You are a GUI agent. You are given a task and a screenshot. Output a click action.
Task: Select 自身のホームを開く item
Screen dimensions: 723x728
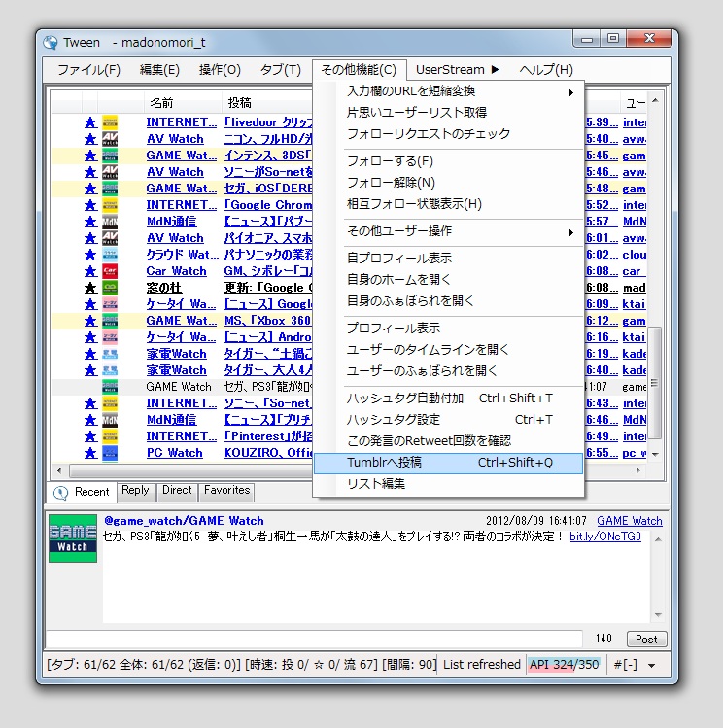tap(448, 280)
